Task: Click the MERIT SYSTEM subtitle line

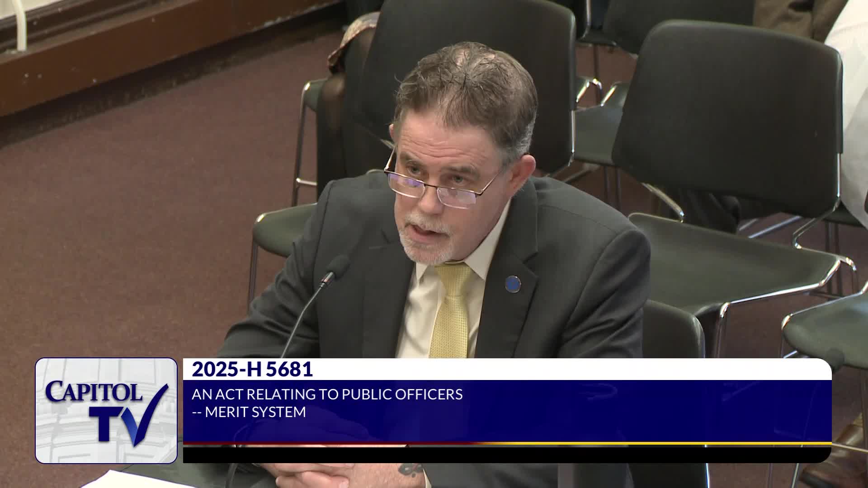Action: (x=249, y=412)
